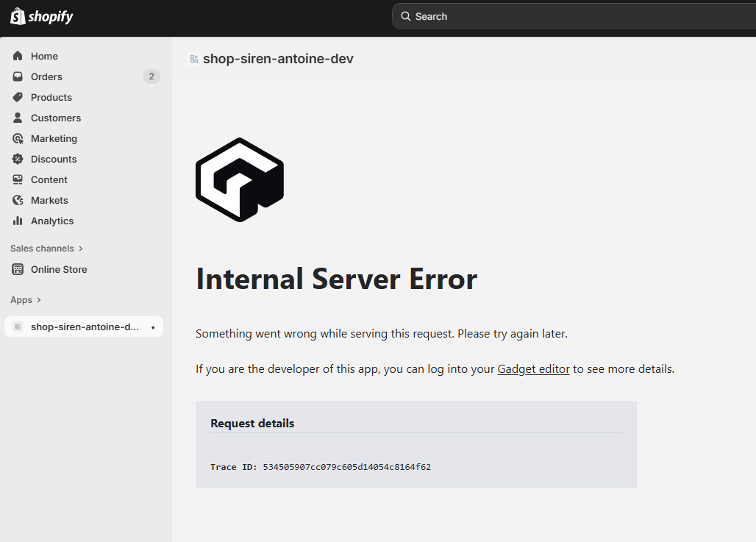Click the Discounts badge icon
Viewport: 756px width, 542px height.
(18, 159)
